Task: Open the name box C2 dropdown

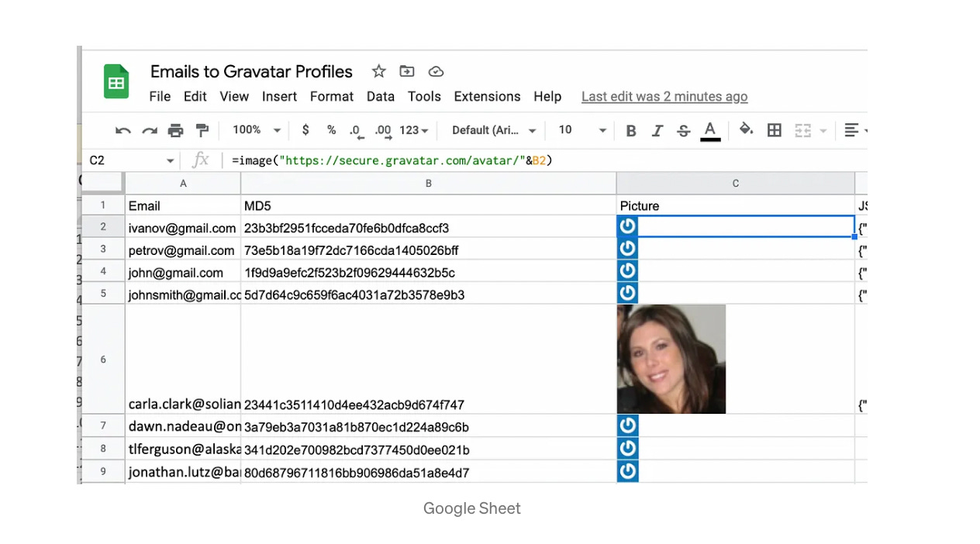Action: coord(170,161)
